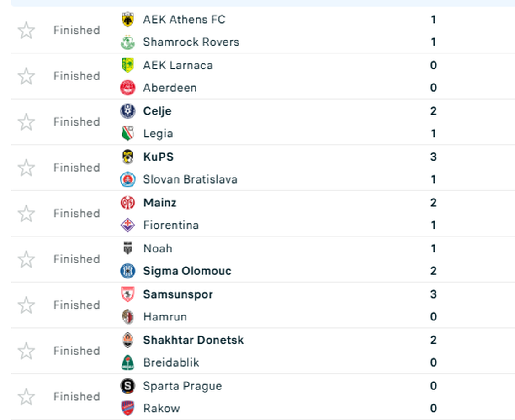The width and height of the screenshot is (515, 420).
Task: Favorite the Noah vs Sigma Olomouc match
Action: tap(26, 259)
